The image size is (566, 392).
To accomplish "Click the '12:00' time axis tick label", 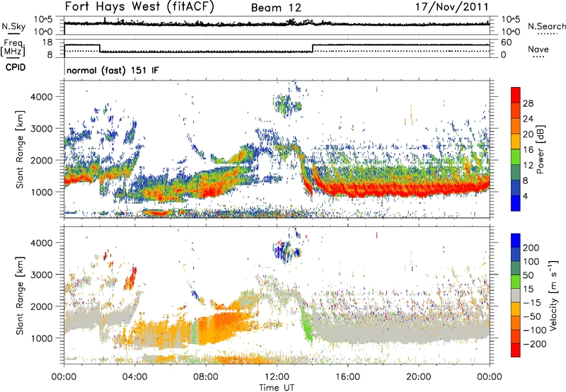I will coord(277,377).
